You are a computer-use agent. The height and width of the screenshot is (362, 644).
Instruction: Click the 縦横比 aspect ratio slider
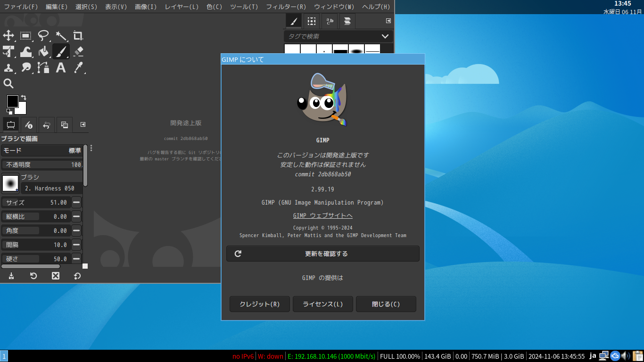click(36, 216)
